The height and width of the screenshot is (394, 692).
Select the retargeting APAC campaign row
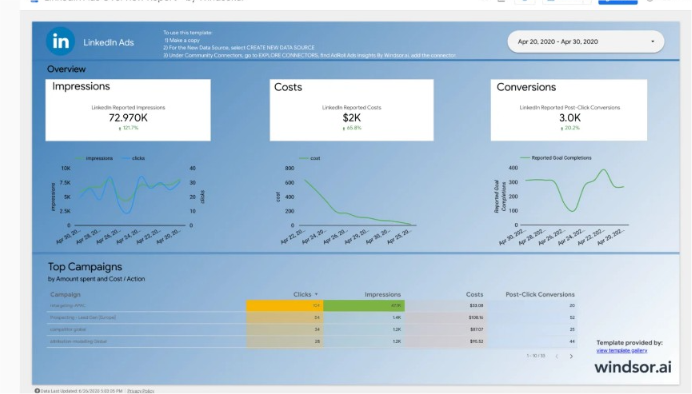[x=312, y=305]
